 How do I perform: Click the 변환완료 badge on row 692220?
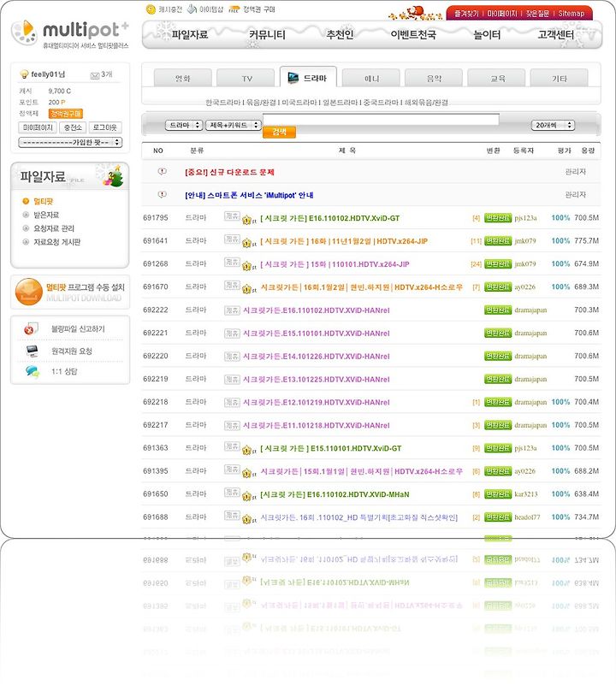[498, 356]
